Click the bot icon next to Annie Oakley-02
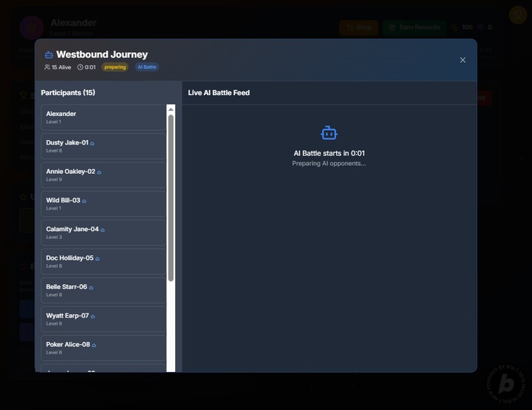 pyautogui.click(x=99, y=172)
